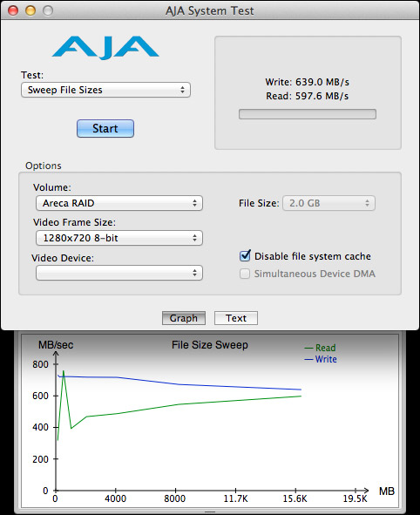Open the Volume dropdown showing Areca RAID
Screen dimensions: 420x515
point(119,203)
